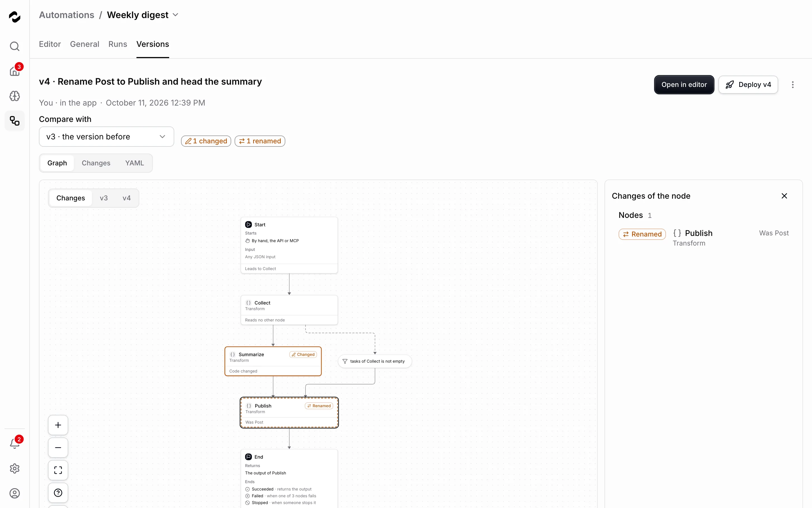
Task: Open graph help with the question mark button
Action: tap(58, 492)
